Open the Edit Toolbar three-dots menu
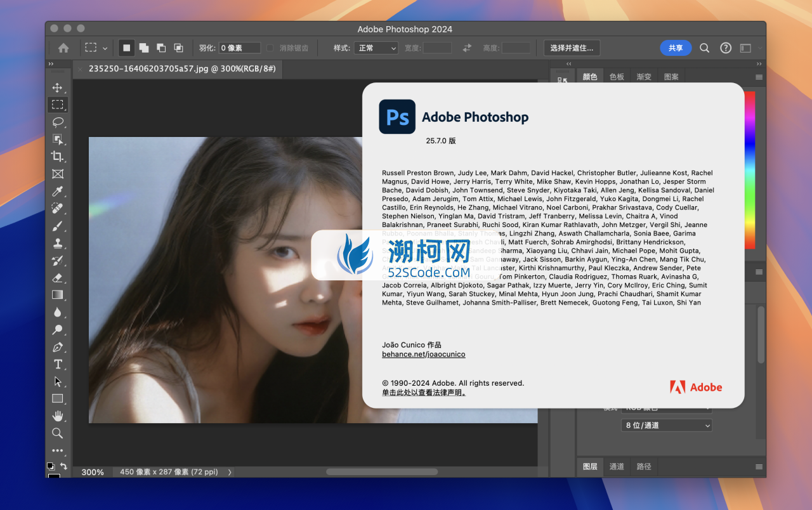 pyautogui.click(x=58, y=450)
